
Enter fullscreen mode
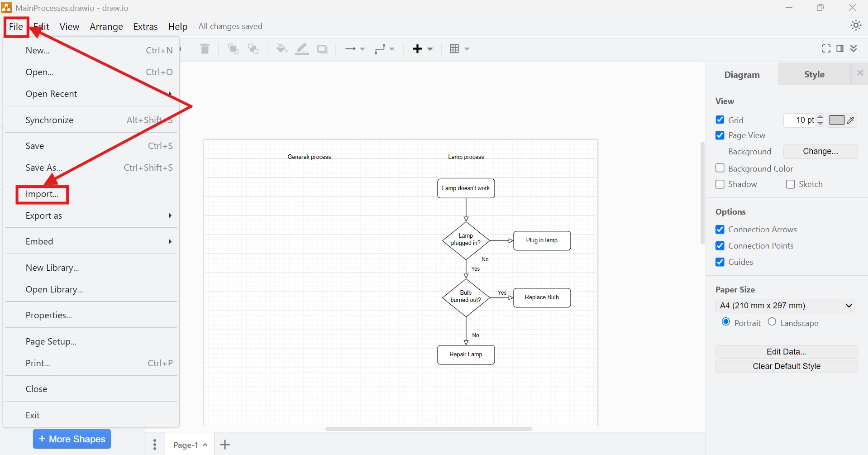pos(825,48)
